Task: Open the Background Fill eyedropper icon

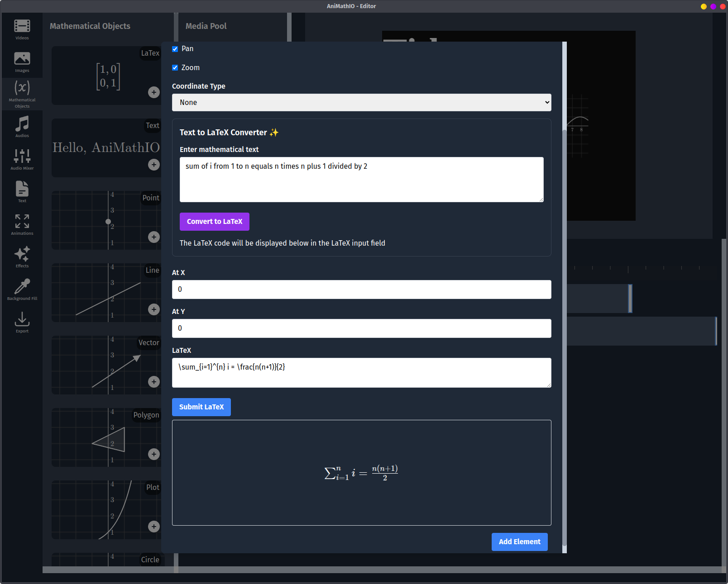Action: pyautogui.click(x=22, y=290)
